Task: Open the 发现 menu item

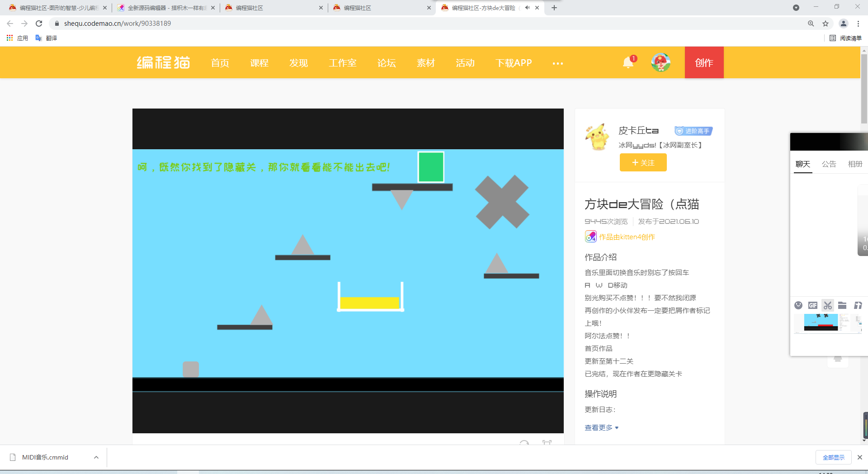Action: click(299, 63)
